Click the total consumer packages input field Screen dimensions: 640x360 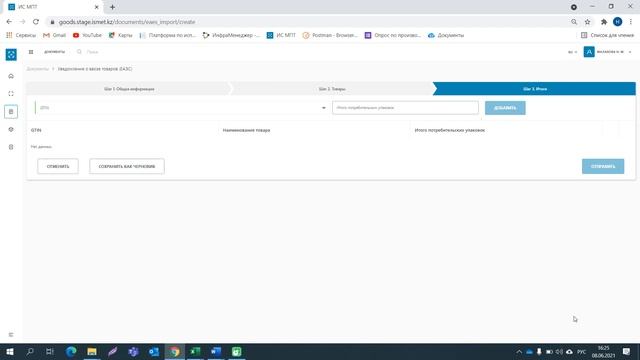click(405, 108)
